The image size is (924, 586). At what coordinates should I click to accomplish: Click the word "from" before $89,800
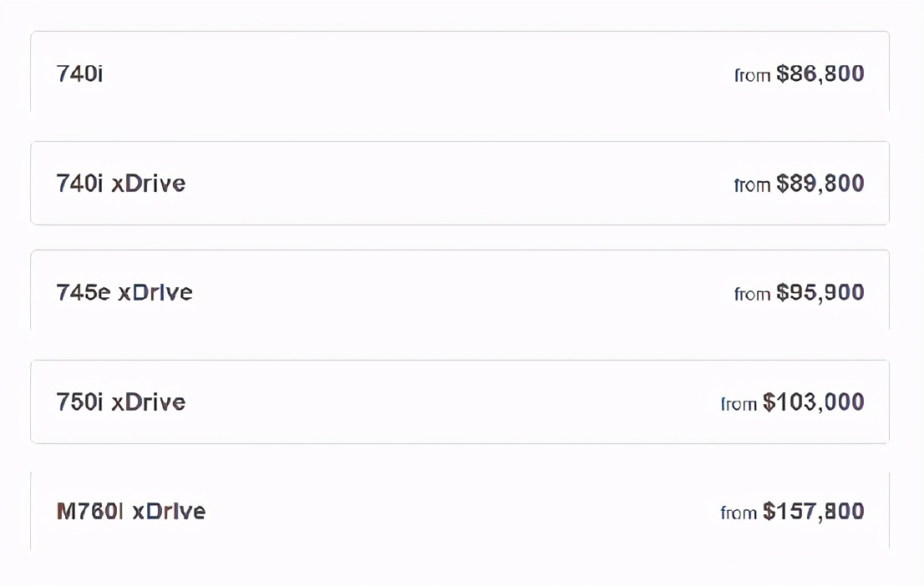752,185
